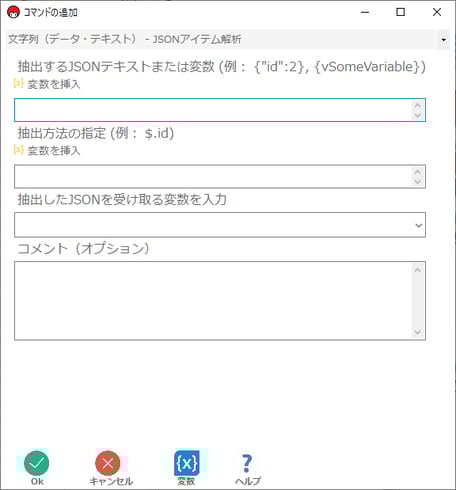Viewport: 456px width, 490px height.
Task: Open the blue {x} 変数 variables icon
Action: [x=187, y=463]
